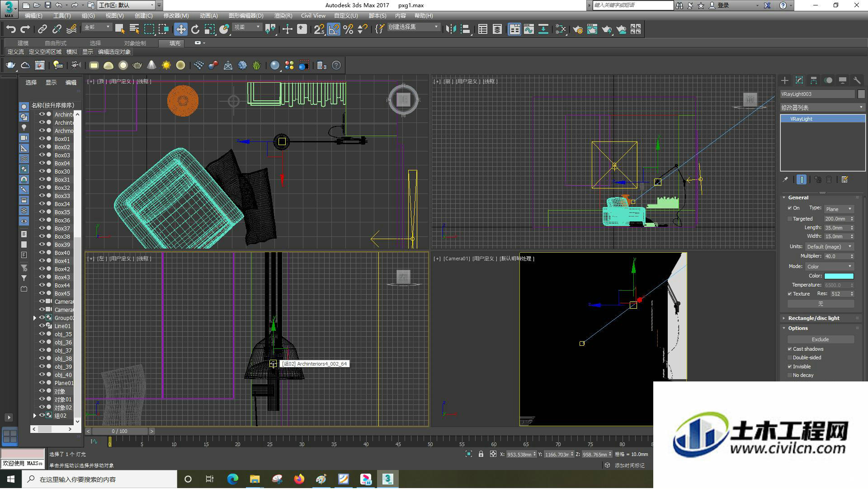Open the Hierarchy panel tab

(x=814, y=80)
